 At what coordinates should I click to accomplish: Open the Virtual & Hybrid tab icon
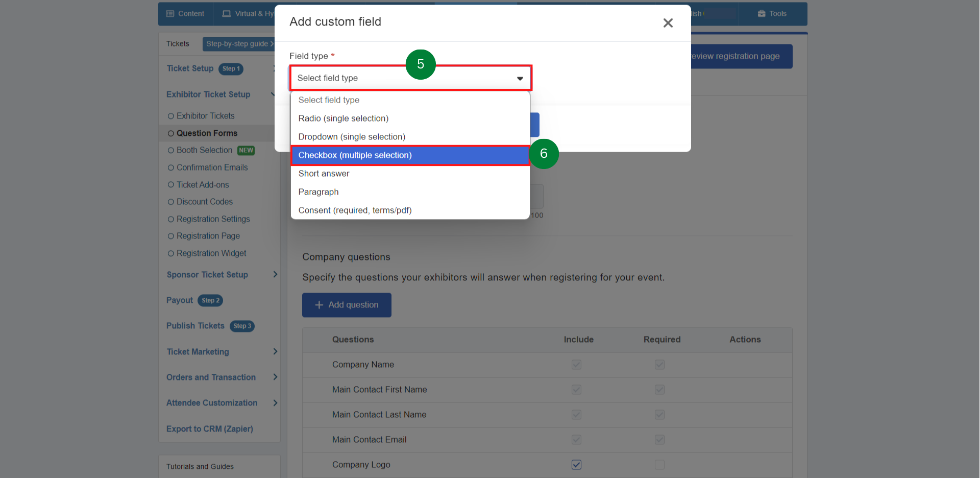click(227, 14)
